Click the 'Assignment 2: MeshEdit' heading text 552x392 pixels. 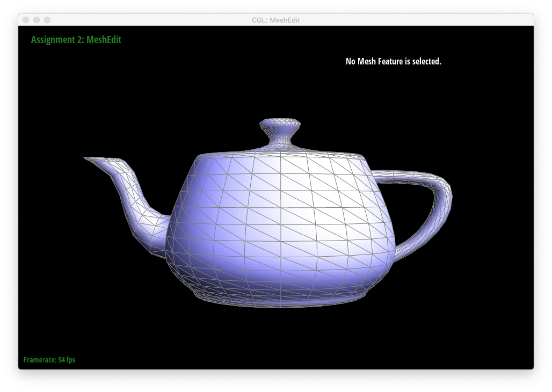76,40
